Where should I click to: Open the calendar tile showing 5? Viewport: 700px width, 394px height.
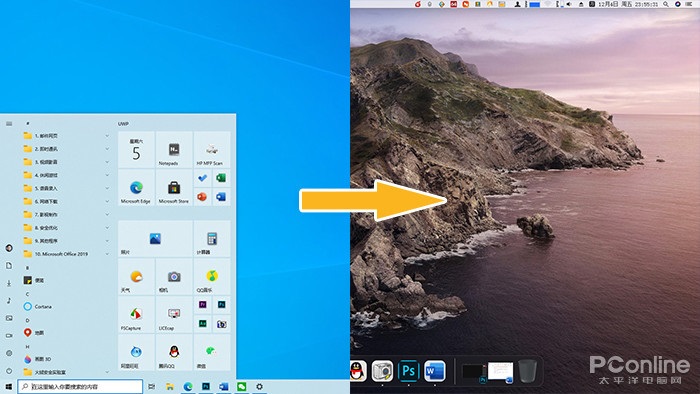point(136,149)
